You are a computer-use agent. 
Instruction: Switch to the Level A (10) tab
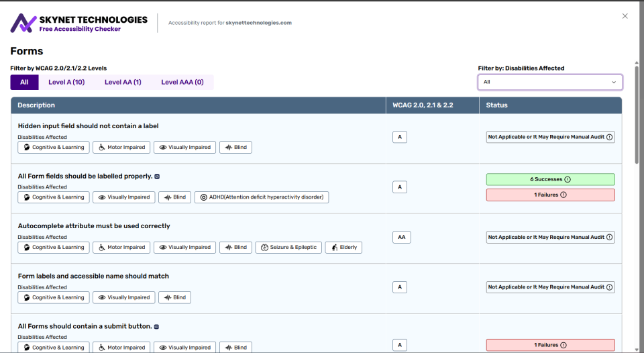[x=66, y=82]
